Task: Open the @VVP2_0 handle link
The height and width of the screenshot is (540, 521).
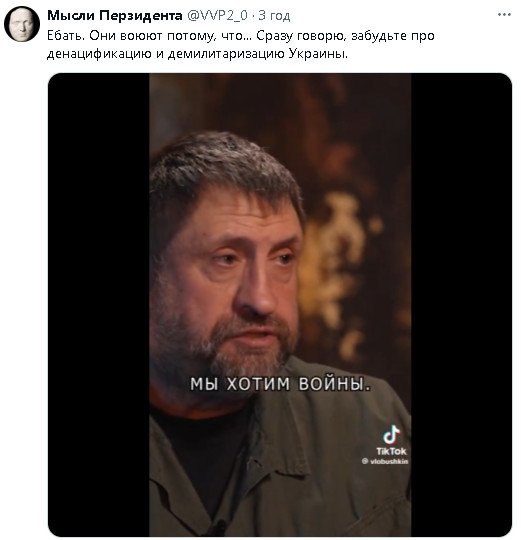Action: (x=217, y=15)
